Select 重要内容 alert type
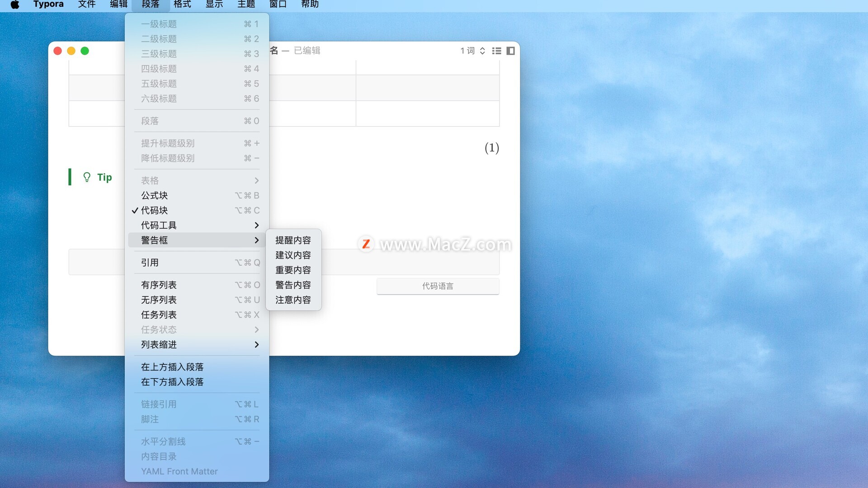This screenshot has width=868, height=488. click(x=293, y=270)
